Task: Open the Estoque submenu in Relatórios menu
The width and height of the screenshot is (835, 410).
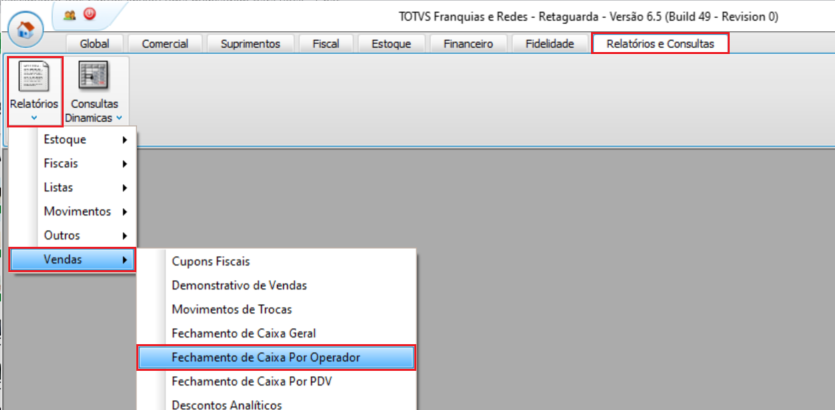Action: tap(73, 140)
